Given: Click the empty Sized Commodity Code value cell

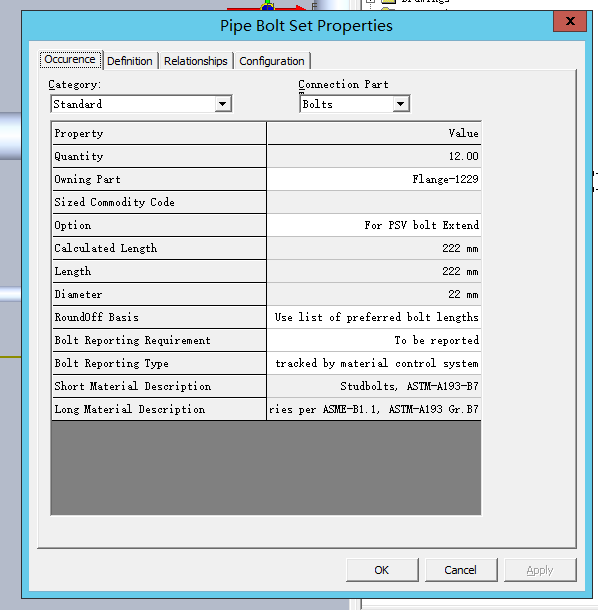Looking at the screenshot, I should click(374, 202).
